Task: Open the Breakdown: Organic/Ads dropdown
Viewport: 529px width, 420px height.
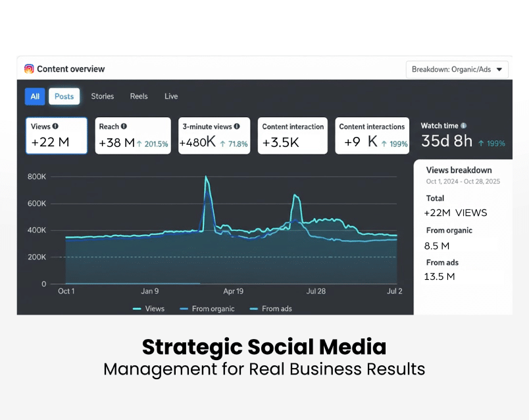Action: click(457, 69)
